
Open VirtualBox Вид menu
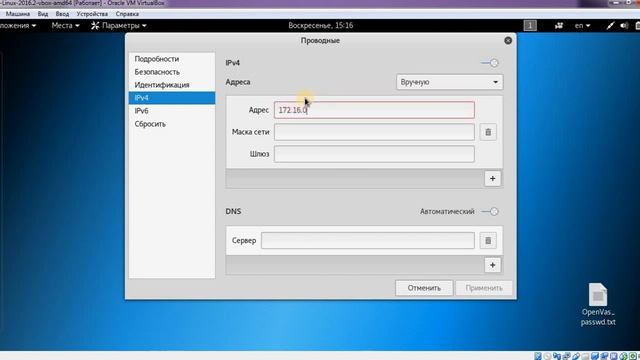(43, 14)
